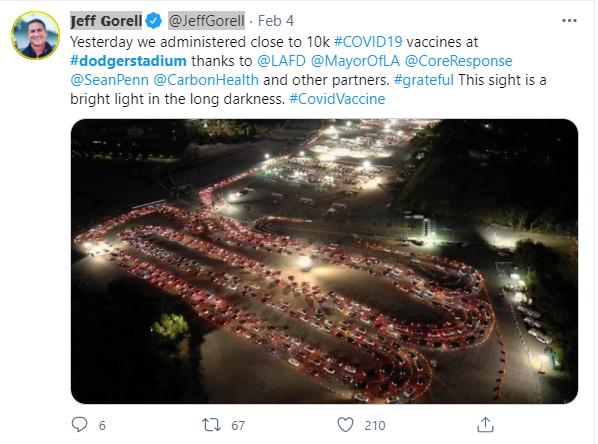Open the Jeff Gorell display name
The height and width of the screenshot is (444, 598).
(106, 21)
